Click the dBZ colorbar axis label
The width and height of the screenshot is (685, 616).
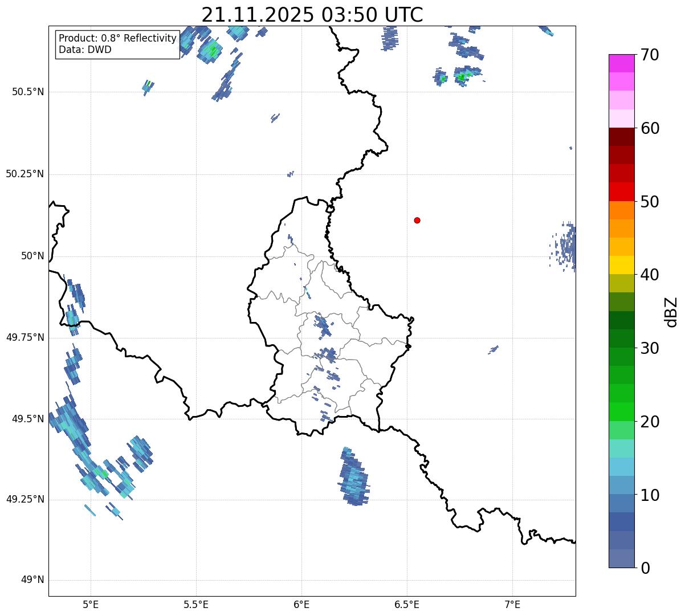[x=672, y=312]
